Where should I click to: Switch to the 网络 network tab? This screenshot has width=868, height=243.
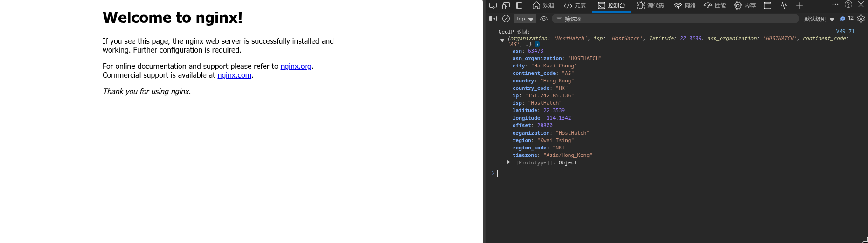tap(685, 6)
